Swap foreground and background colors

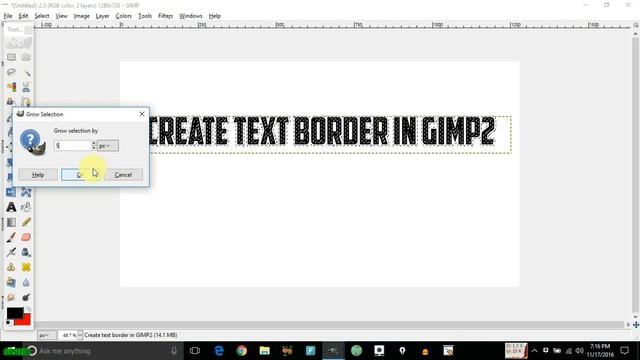click(x=29, y=310)
